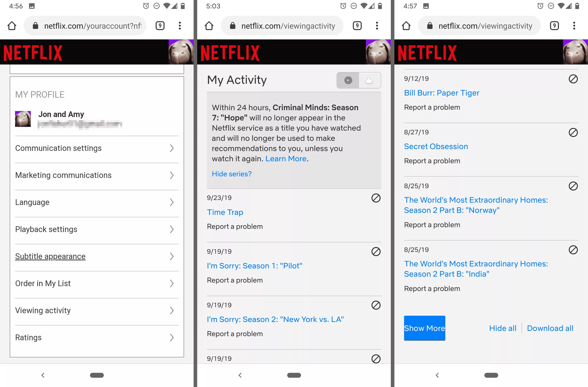The image size is (588, 387).
Task: Open the Secret Obsession title link
Action: 436,147
